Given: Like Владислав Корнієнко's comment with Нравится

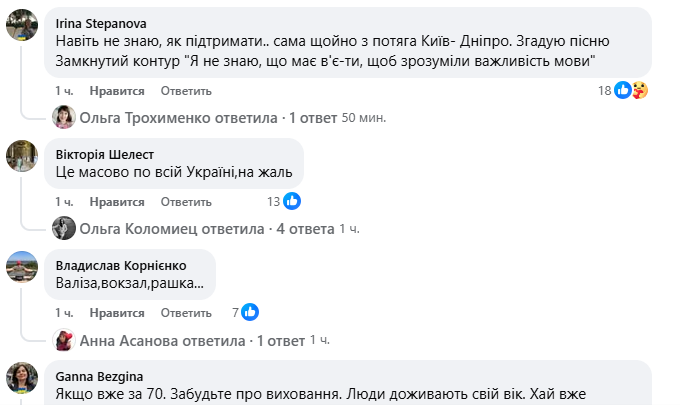Looking at the screenshot, I should click(x=117, y=313).
